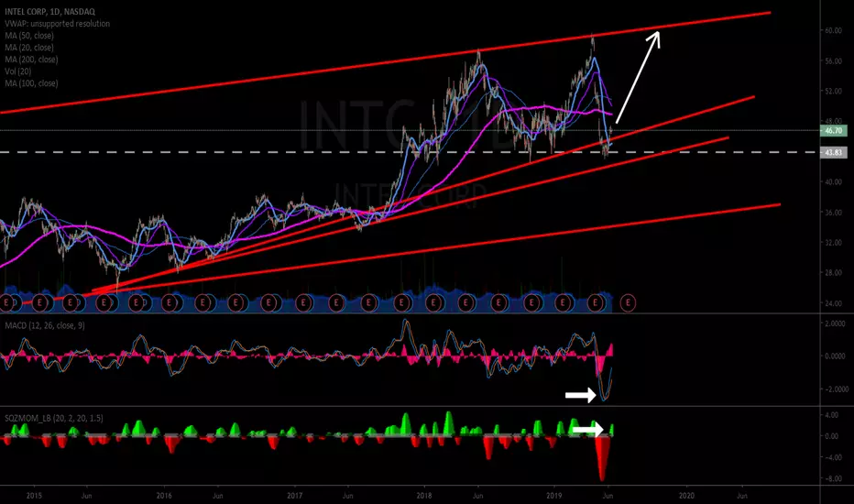Click the 36.00 price axis label

tap(833, 213)
